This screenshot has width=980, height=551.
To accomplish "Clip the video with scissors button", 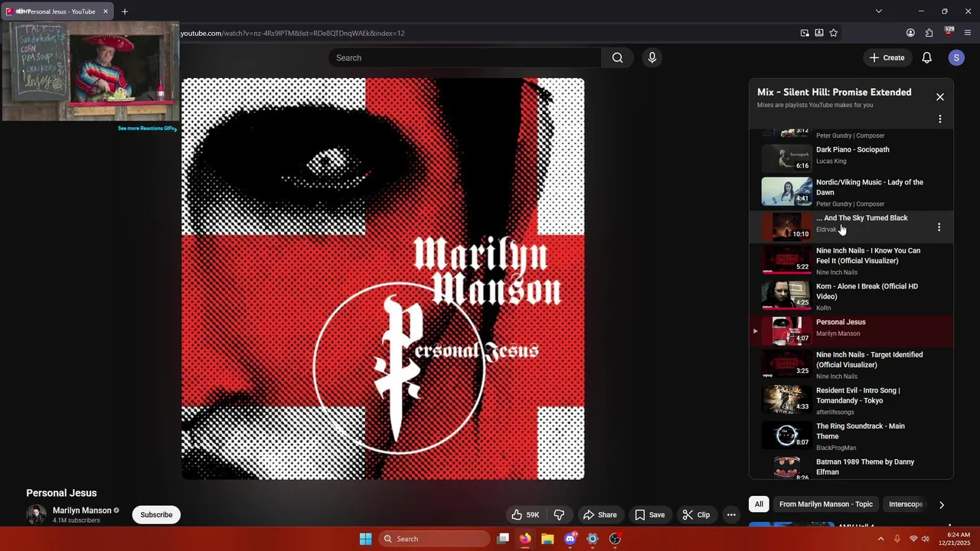I will click(x=696, y=515).
